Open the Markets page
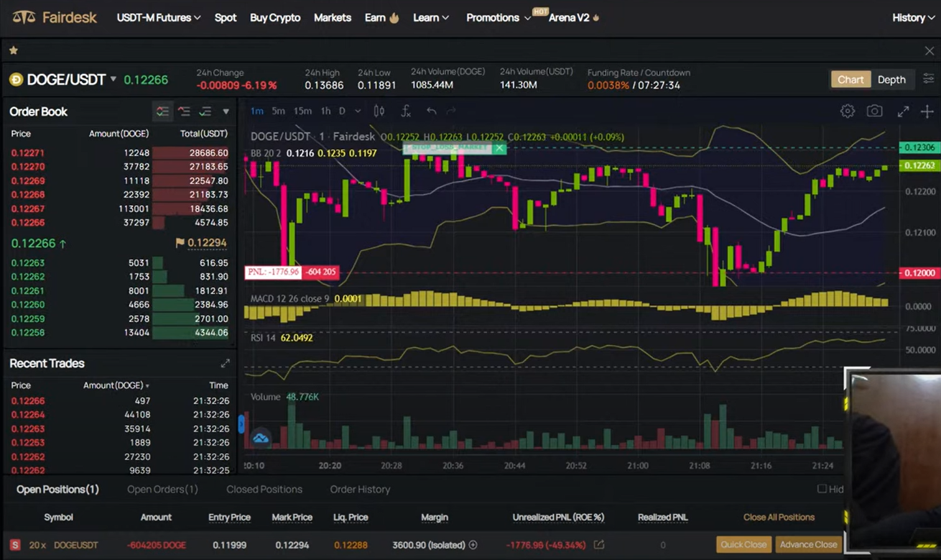The image size is (941, 560). [x=332, y=17]
